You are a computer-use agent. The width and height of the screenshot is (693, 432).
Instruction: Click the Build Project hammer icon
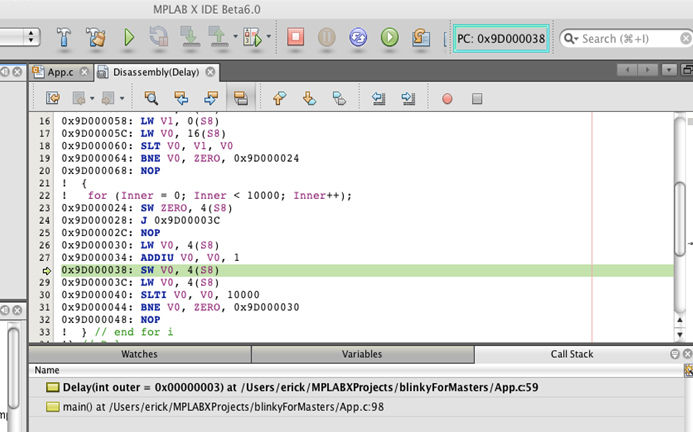point(63,38)
